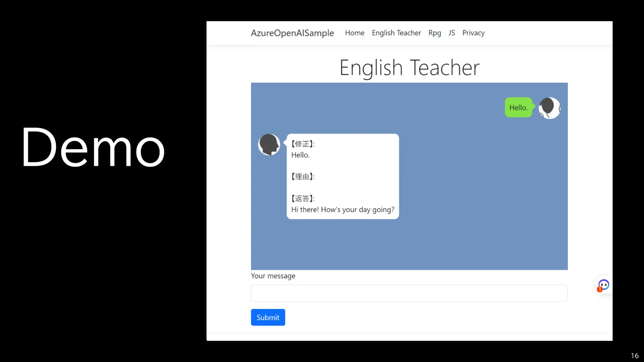Open the AzureOpenAISample brand link
This screenshot has width=644, height=362.
coord(292,33)
